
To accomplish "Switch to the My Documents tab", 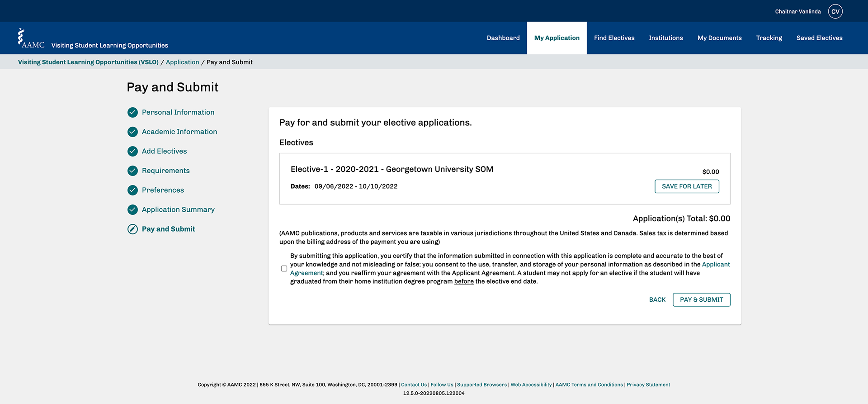I will pyautogui.click(x=720, y=38).
